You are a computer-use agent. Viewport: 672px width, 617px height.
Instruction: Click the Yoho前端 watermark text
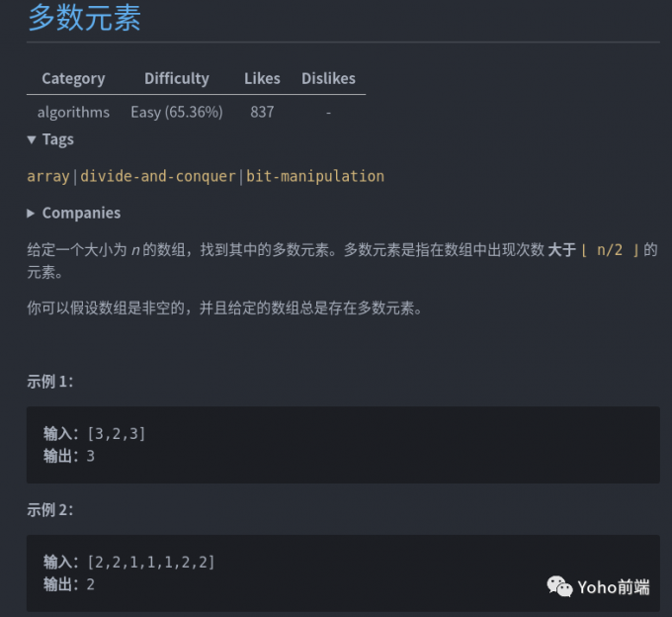[614, 587]
